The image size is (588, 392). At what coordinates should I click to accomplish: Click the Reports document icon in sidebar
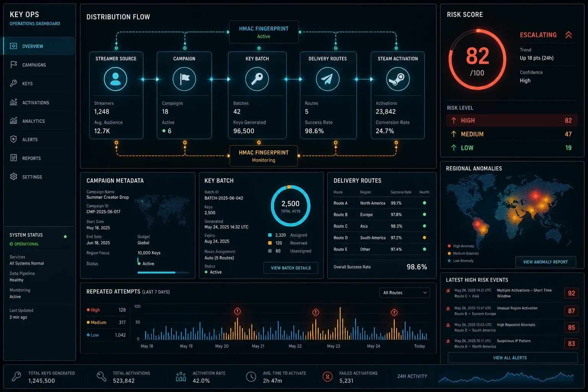pyautogui.click(x=13, y=158)
